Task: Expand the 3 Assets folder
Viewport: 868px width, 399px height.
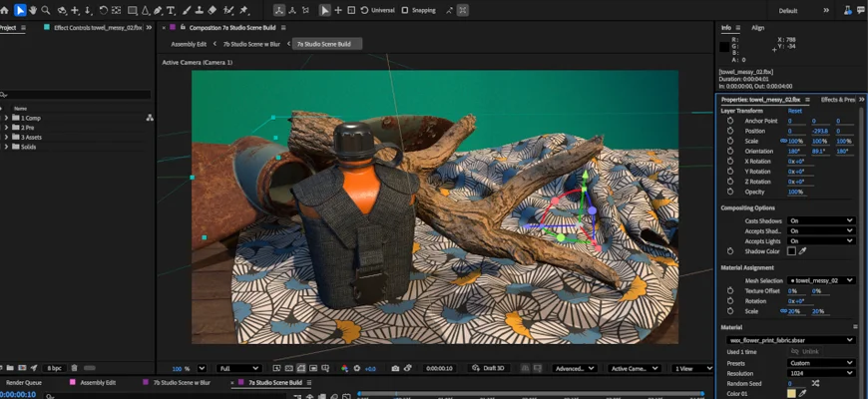Action: click(x=6, y=137)
